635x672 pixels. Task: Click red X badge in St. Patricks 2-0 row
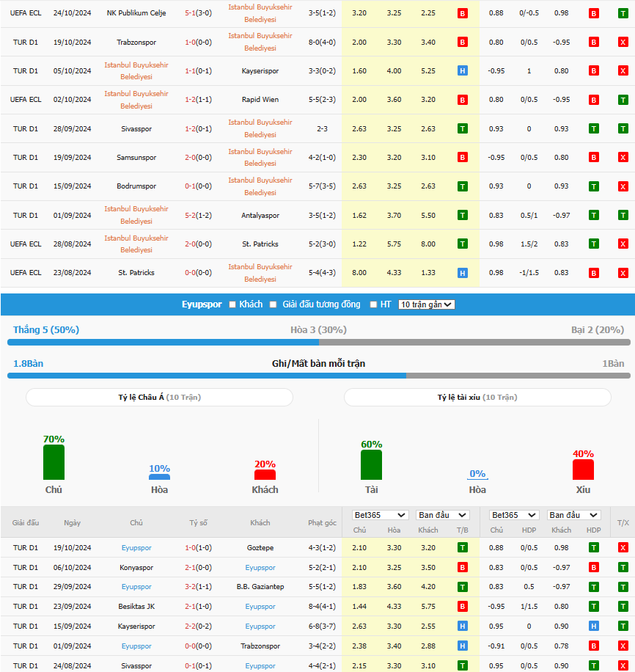[623, 244]
